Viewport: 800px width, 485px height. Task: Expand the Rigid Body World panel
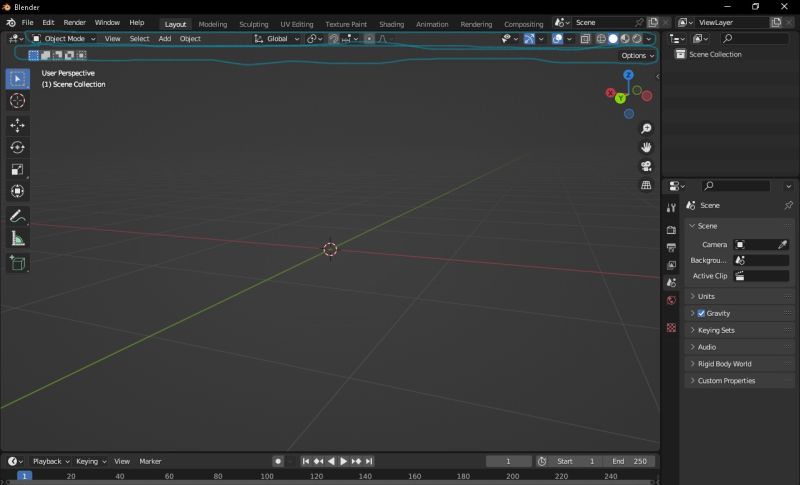point(739,364)
